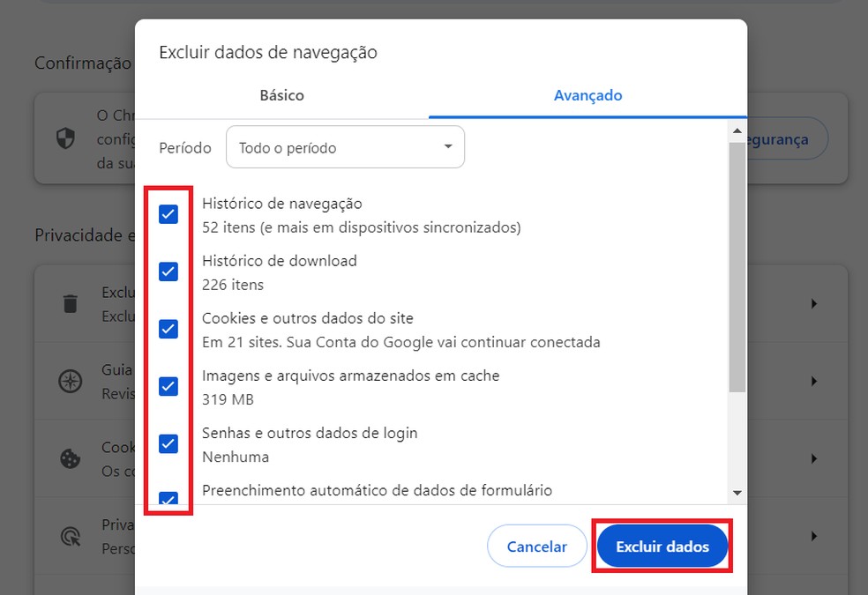Select the Avançado tab

(x=587, y=95)
